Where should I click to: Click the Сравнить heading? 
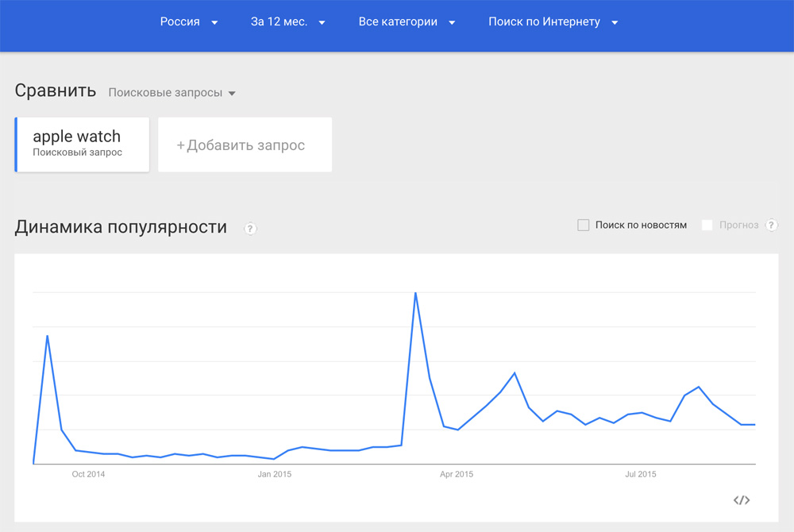tap(56, 91)
